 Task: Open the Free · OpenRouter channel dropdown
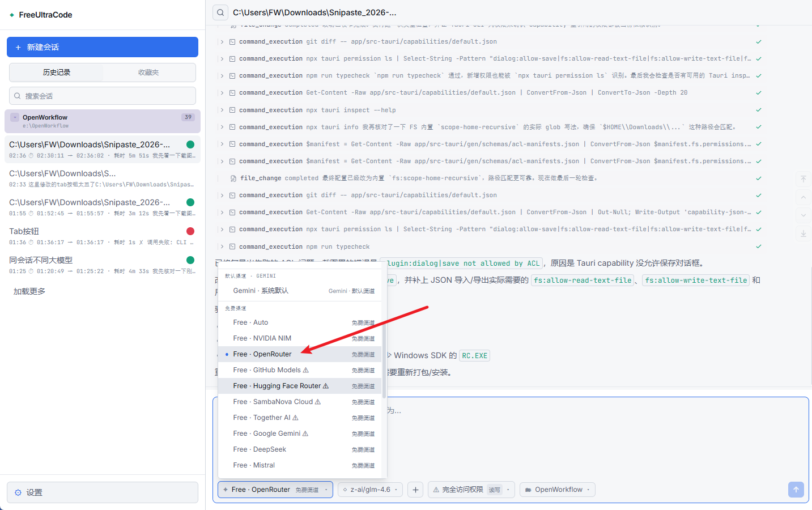(x=275, y=490)
